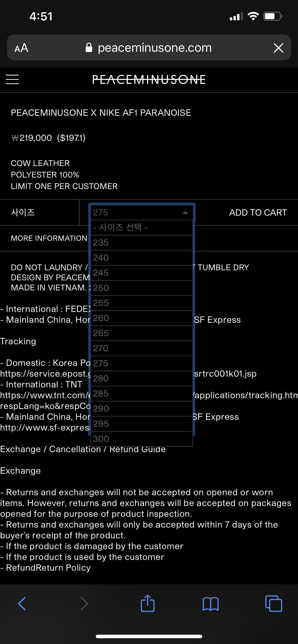Pick size 285 in the list
Screen dimensions: 298x644
(x=142, y=393)
